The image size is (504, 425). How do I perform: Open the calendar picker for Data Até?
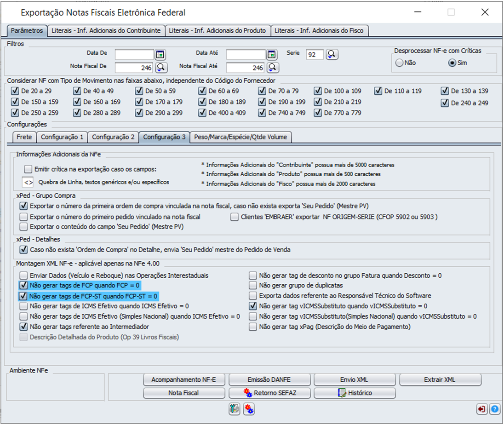(x=272, y=54)
